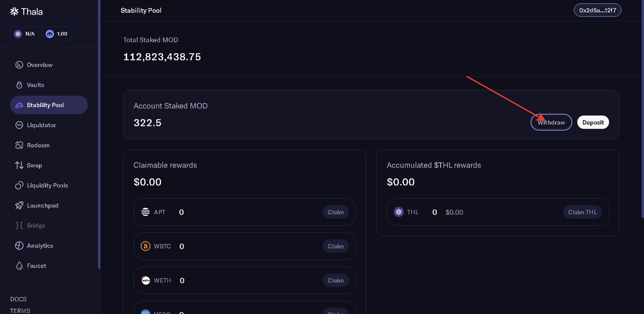The width and height of the screenshot is (644, 314).
Task: Click the Thala brand name text
Action: pos(32,11)
